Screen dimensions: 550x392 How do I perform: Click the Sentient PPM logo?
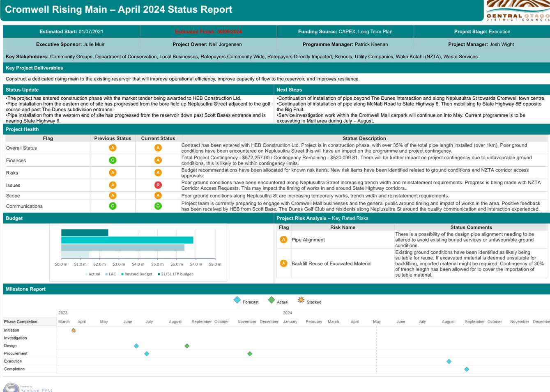coord(28,388)
